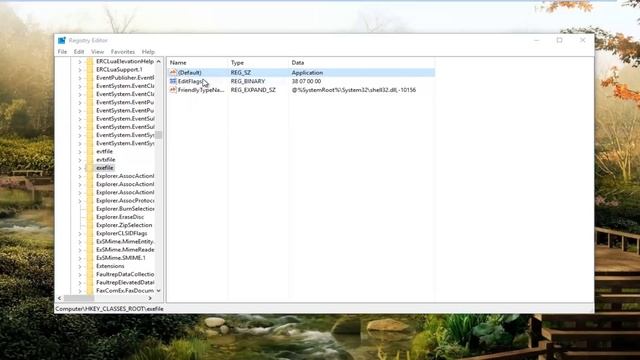Click the folder icon of EventPublisher.EventI key

(90, 78)
